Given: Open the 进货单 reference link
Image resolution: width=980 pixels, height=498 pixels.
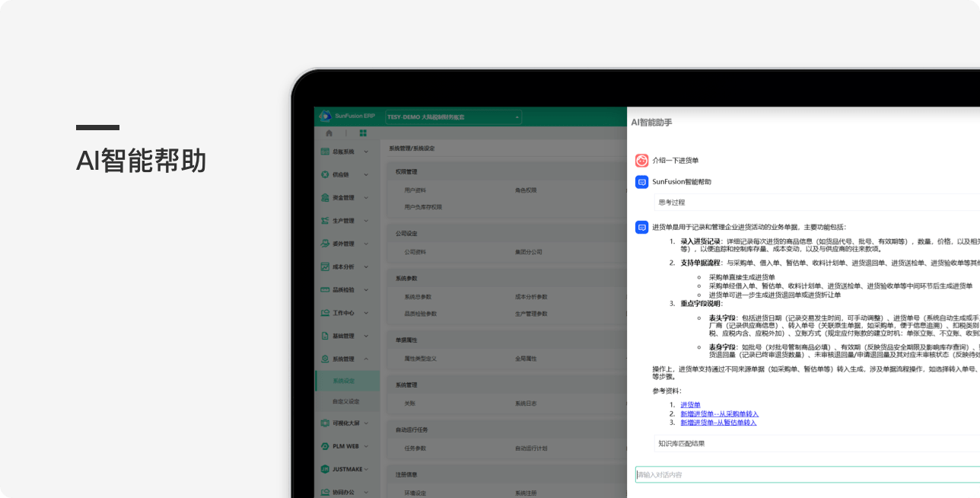Looking at the screenshot, I should [x=690, y=405].
